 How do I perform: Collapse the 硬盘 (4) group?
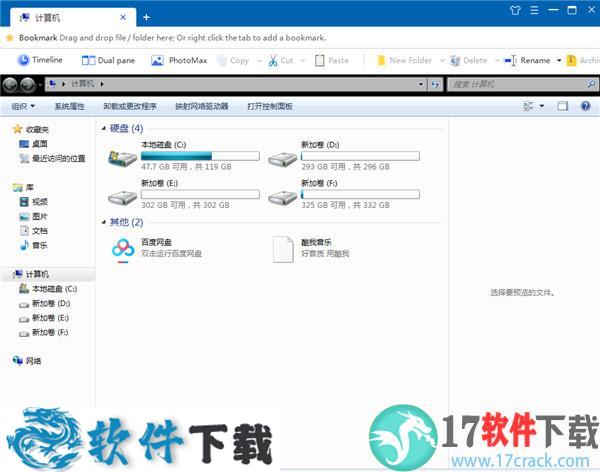[104, 129]
